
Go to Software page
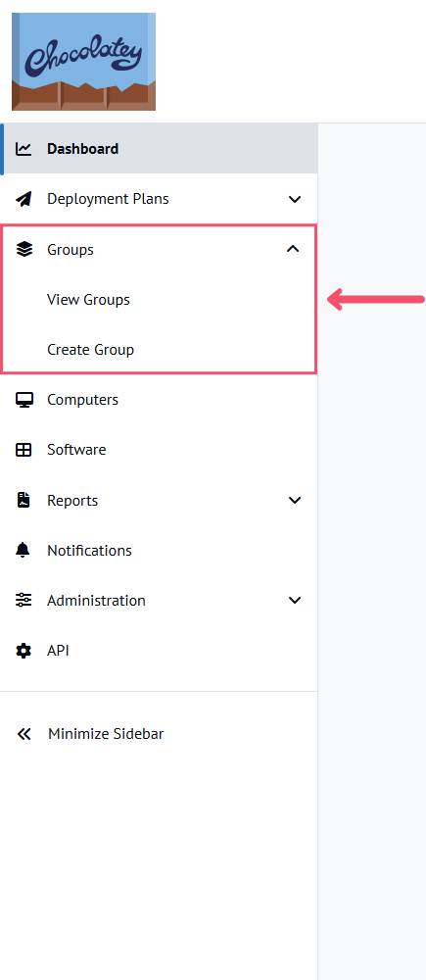coord(76,450)
